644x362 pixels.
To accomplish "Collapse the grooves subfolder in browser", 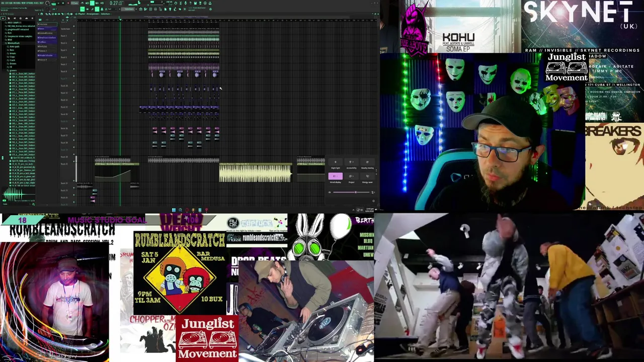I will (x=12, y=70).
